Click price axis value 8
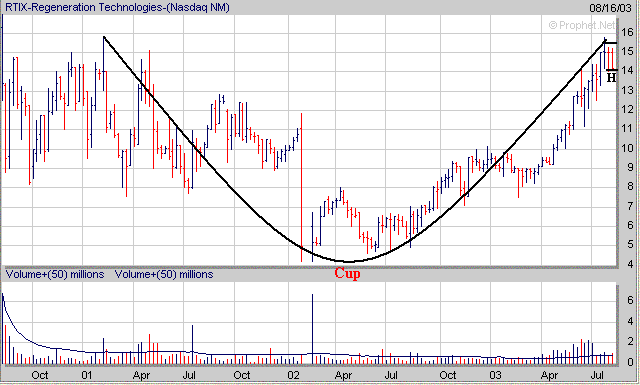 (630, 187)
